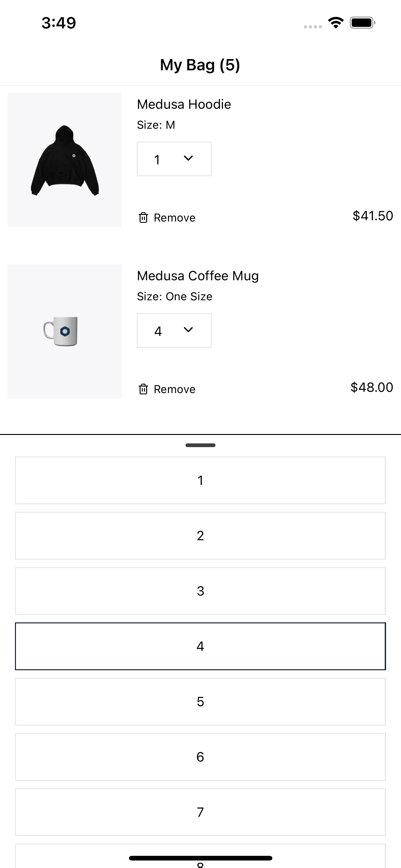
Task: Set quantity to 7 in sheet
Action: [x=200, y=812]
